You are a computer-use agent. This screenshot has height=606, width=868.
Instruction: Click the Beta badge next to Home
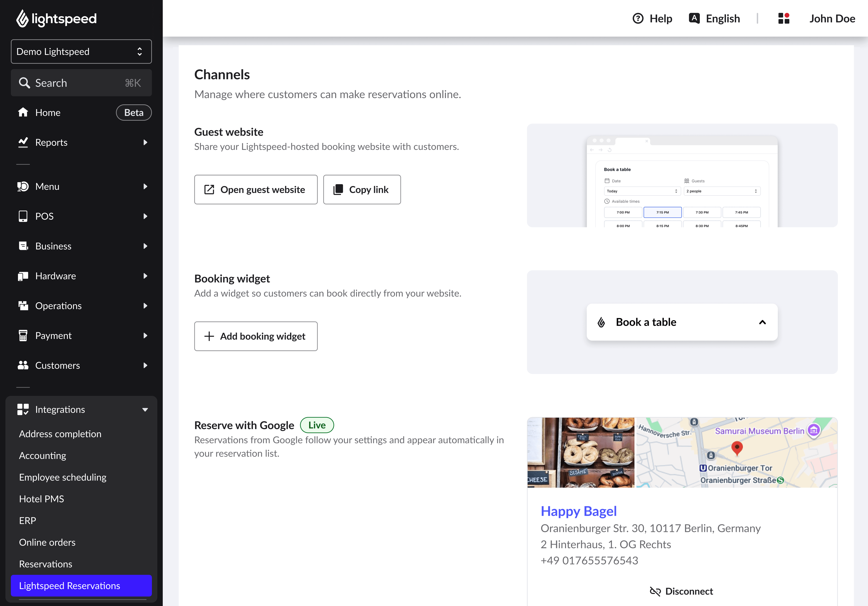coord(134,113)
